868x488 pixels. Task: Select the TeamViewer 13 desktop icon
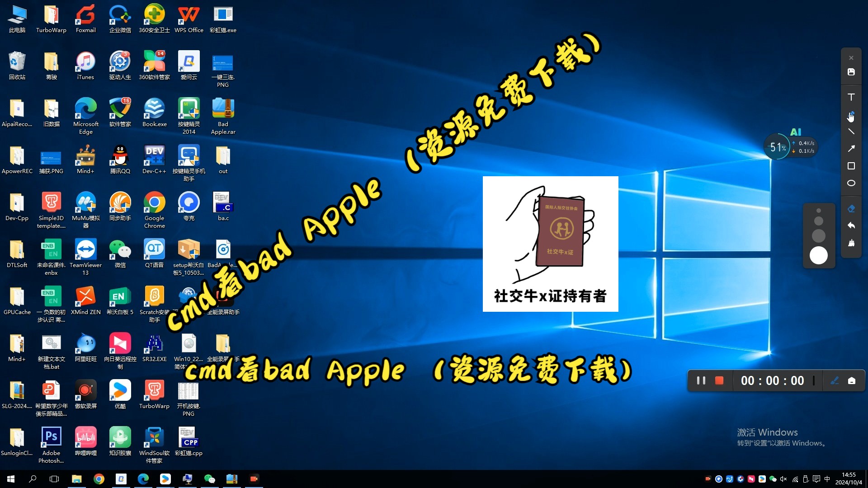click(x=85, y=257)
